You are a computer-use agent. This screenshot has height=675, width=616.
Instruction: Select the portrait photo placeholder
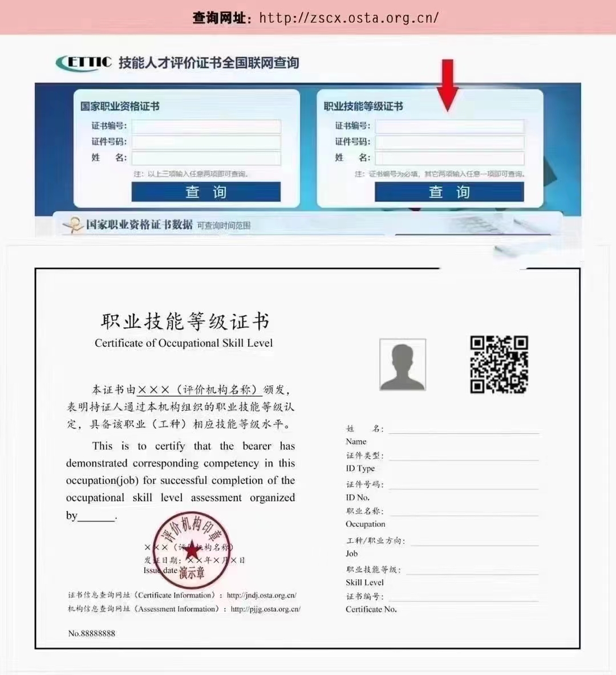point(403,364)
